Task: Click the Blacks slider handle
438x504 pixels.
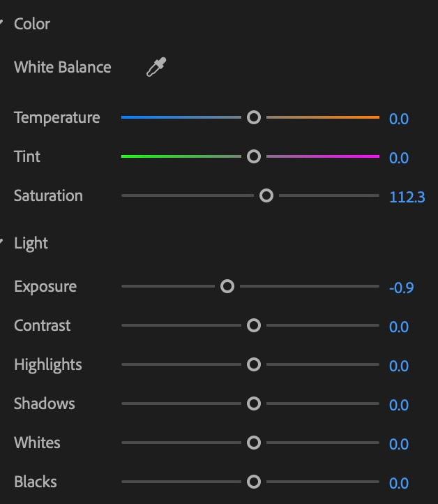Action: pyautogui.click(x=254, y=482)
